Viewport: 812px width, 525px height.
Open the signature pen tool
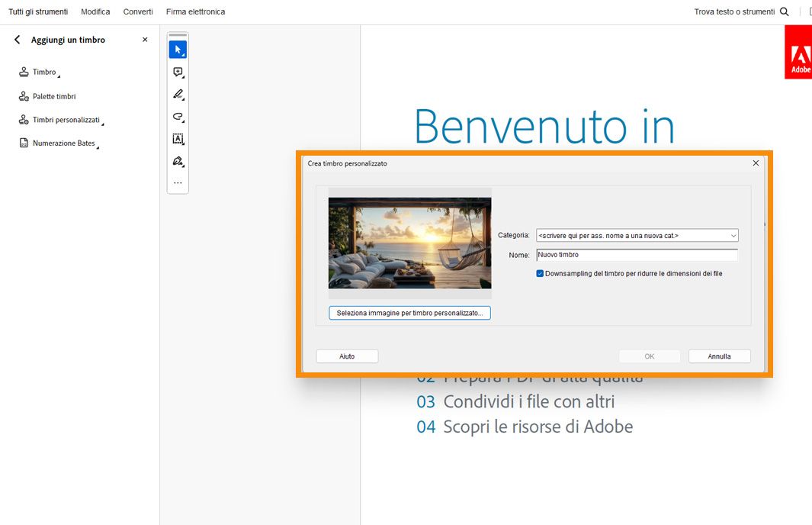[x=177, y=161]
